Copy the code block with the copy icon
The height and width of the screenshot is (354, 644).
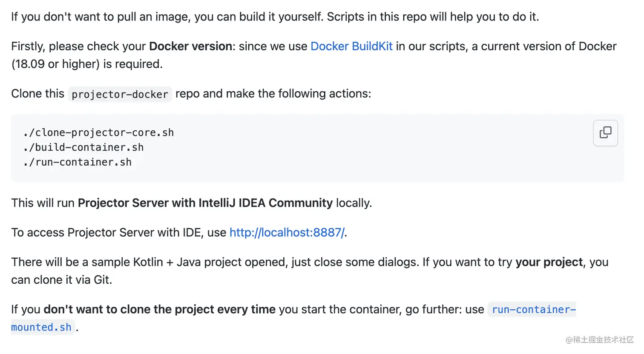tap(605, 133)
